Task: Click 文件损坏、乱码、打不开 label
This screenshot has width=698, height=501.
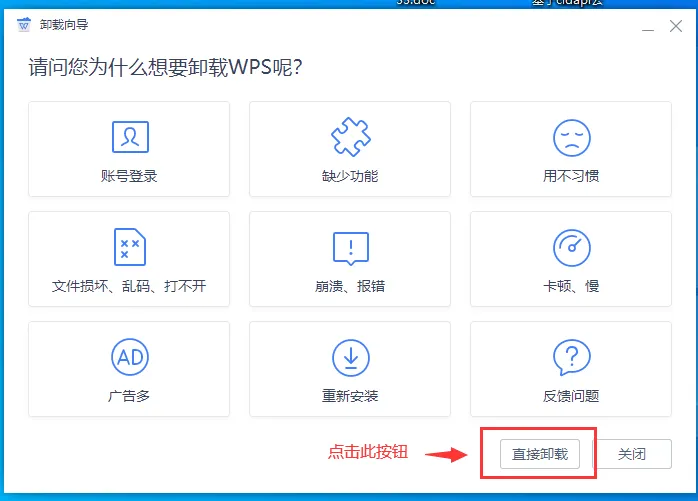Action: [x=129, y=286]
